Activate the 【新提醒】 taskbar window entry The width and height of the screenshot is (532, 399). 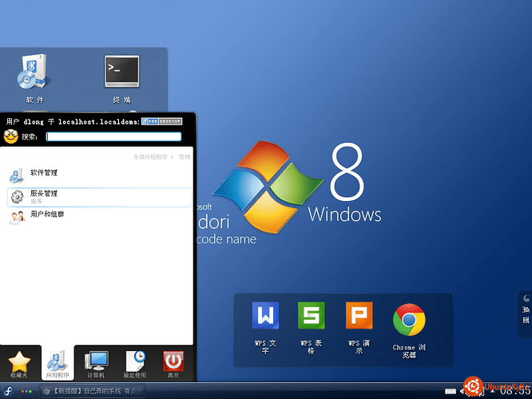(92, 391)
